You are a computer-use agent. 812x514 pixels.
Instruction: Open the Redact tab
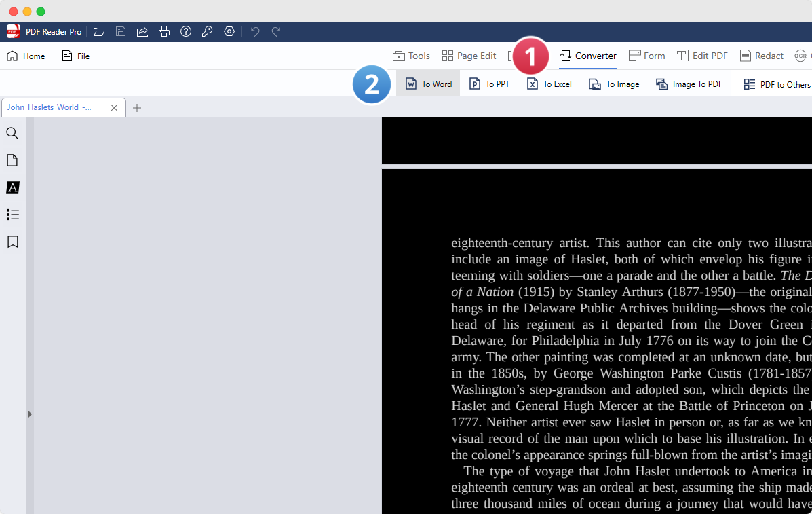[x=761, y=56]
